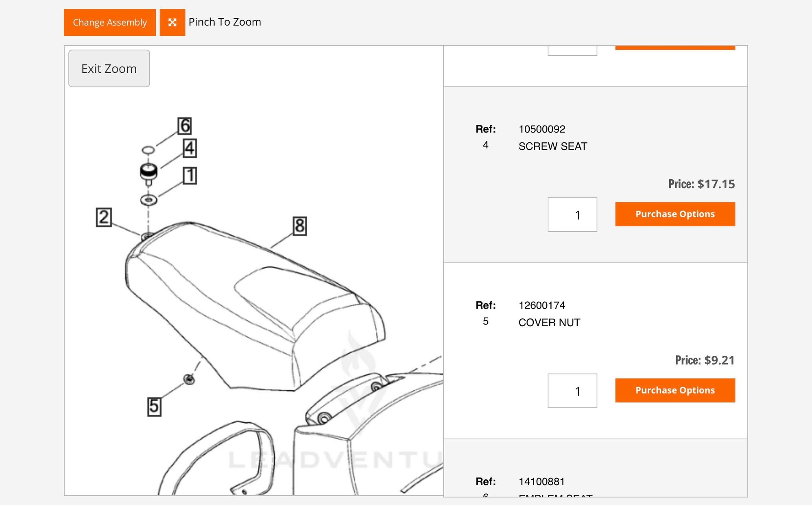The image size is (812, 505).
Task: Select part number 1 in diagram
Action: click(190, 176)
